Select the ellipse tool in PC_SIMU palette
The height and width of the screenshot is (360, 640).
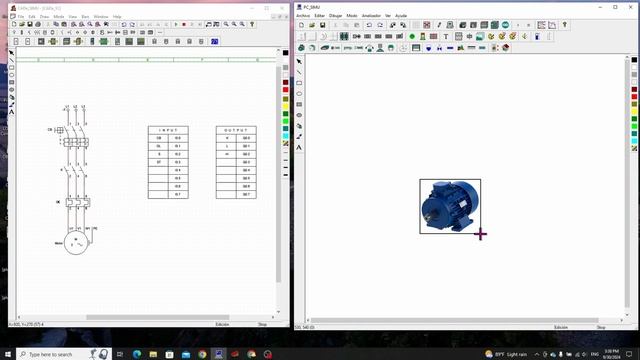tap(299, 94)
